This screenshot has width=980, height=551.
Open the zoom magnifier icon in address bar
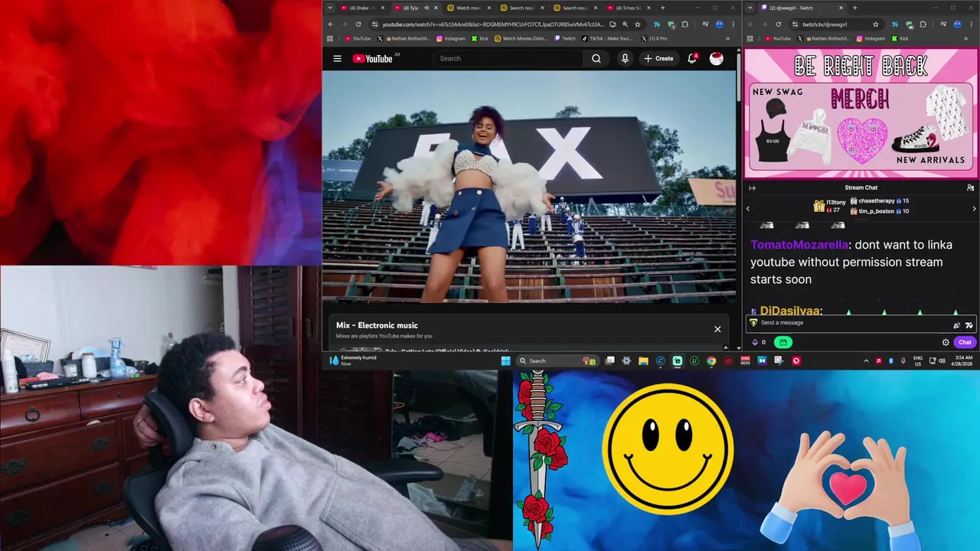[x=625, y=24]
